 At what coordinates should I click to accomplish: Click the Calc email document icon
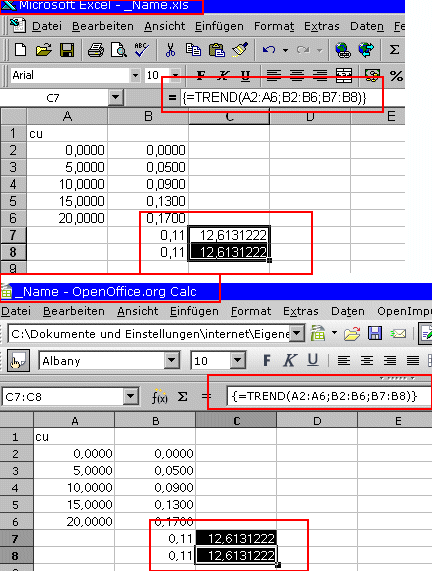click(x=398, y=334)
